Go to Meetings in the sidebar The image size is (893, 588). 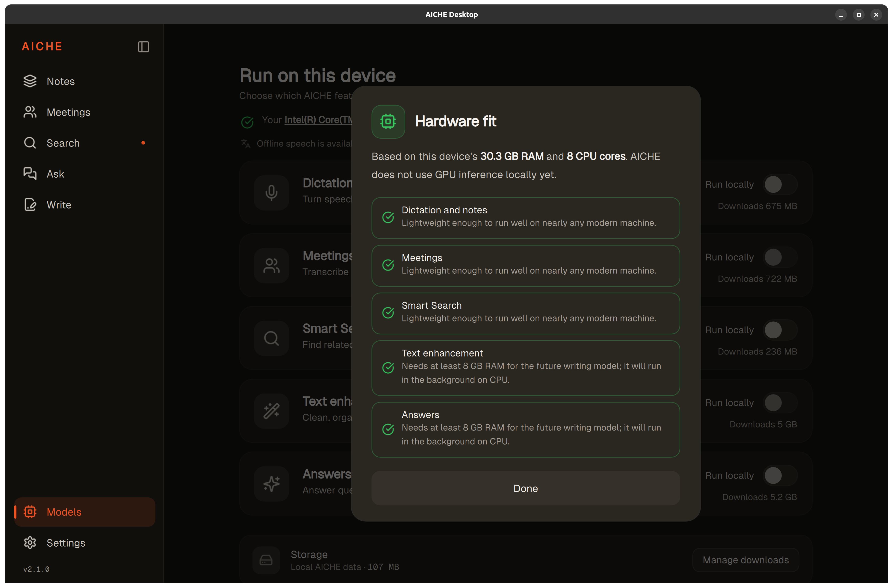pyautogui.click(x=85, y=112)
